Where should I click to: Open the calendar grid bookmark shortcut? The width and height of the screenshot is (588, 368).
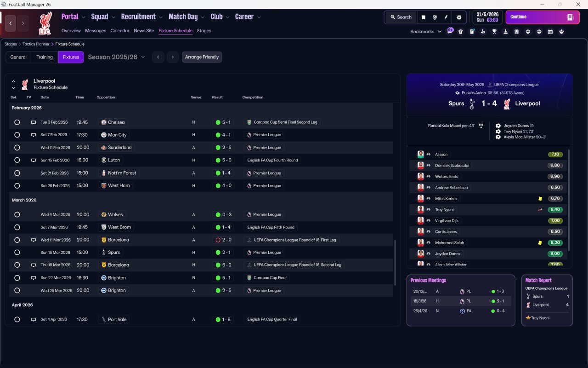(x=550, y=32)
